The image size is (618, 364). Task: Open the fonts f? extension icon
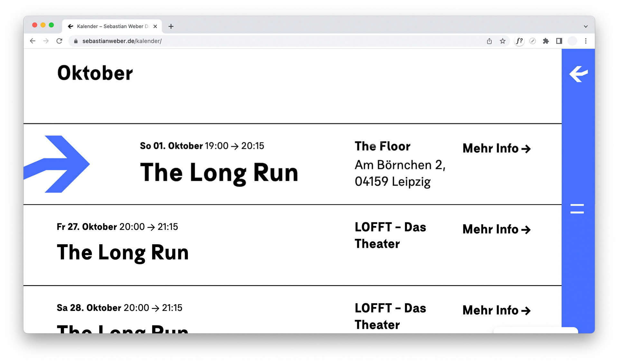[519, 41]
